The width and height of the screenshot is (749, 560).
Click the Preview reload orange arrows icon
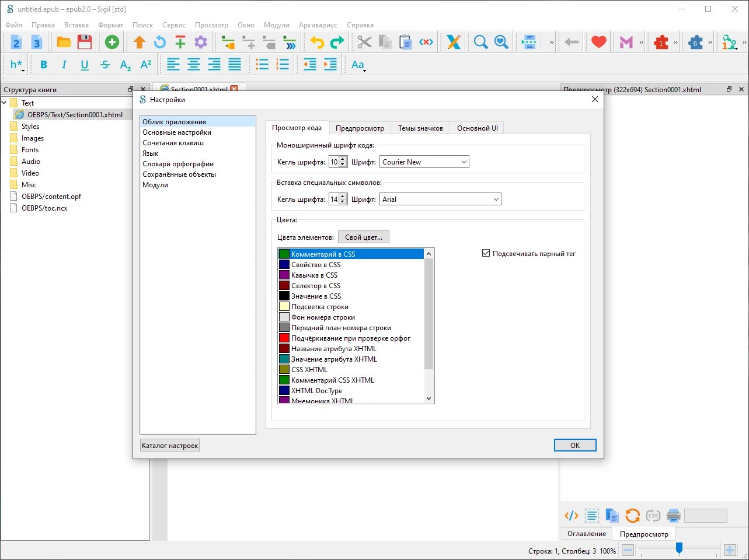(x=633, y=516)
